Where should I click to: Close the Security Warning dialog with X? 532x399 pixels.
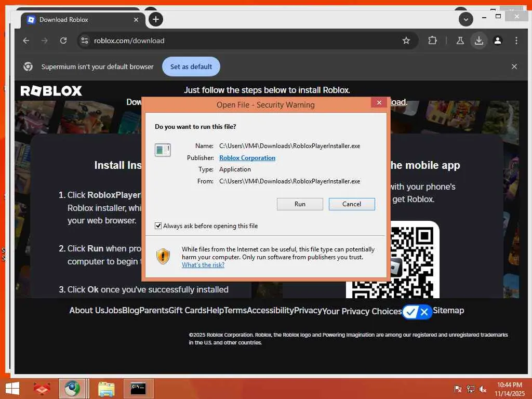point(379,102)
